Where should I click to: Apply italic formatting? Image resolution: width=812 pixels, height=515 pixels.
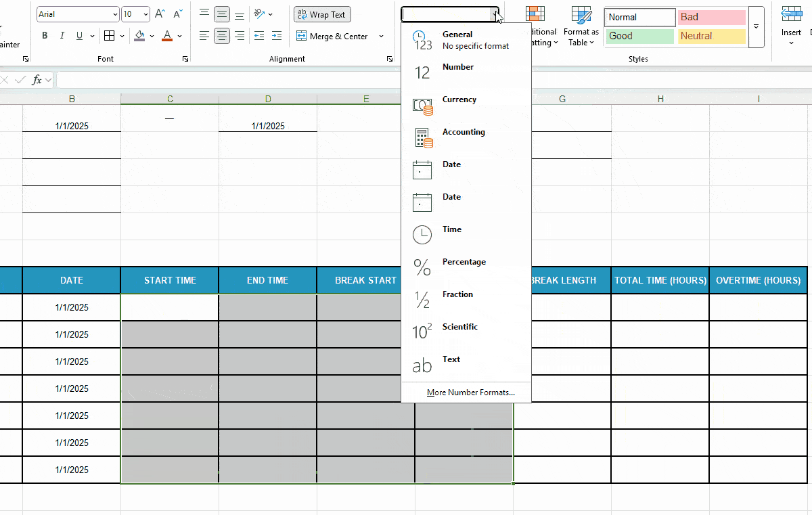61,35
